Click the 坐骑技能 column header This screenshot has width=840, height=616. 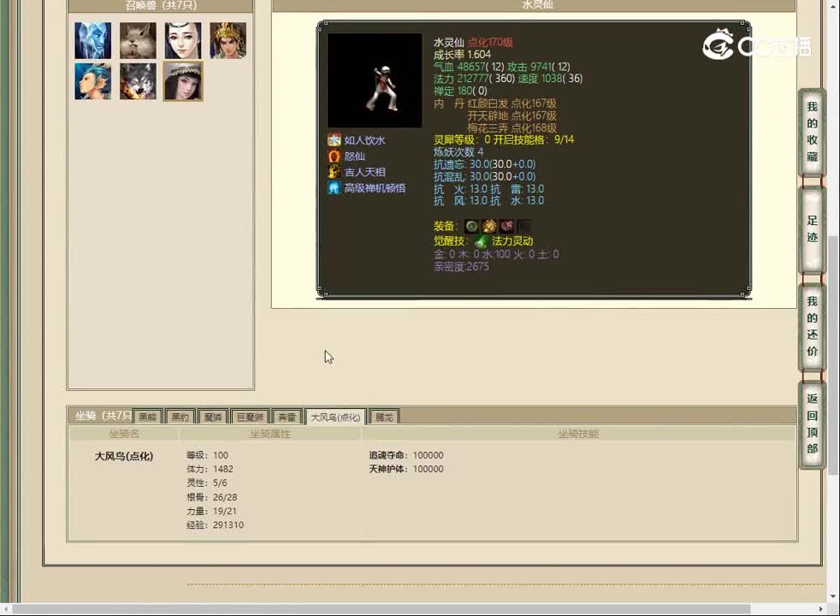coord(578,434)
